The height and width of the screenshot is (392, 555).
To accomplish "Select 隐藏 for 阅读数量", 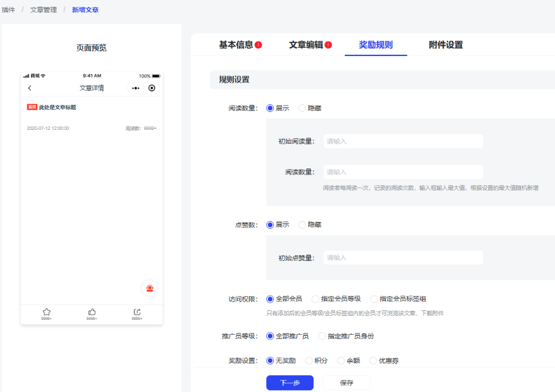I will tap(303, 108).
